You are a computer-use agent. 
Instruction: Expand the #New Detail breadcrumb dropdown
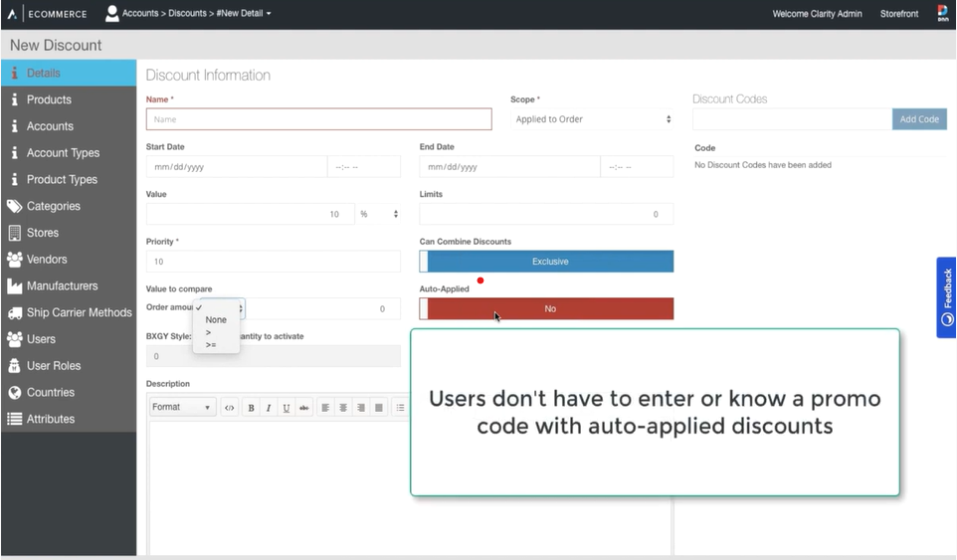tap(244, 13)
